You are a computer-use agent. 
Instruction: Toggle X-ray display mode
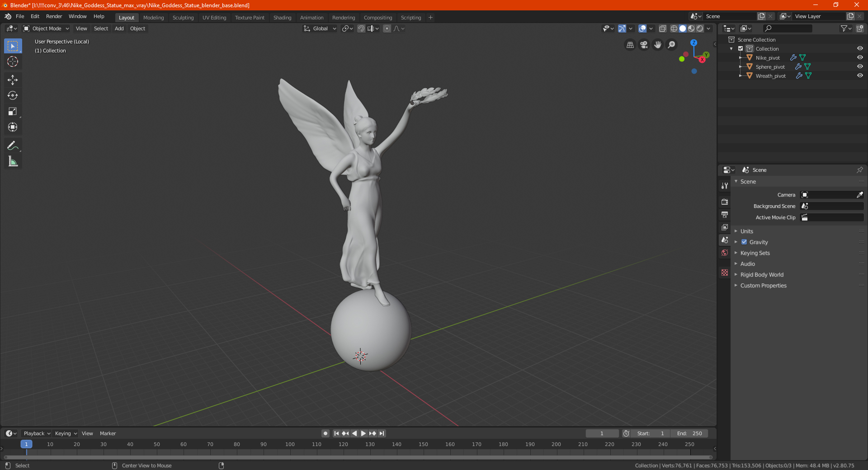(662, 28)
